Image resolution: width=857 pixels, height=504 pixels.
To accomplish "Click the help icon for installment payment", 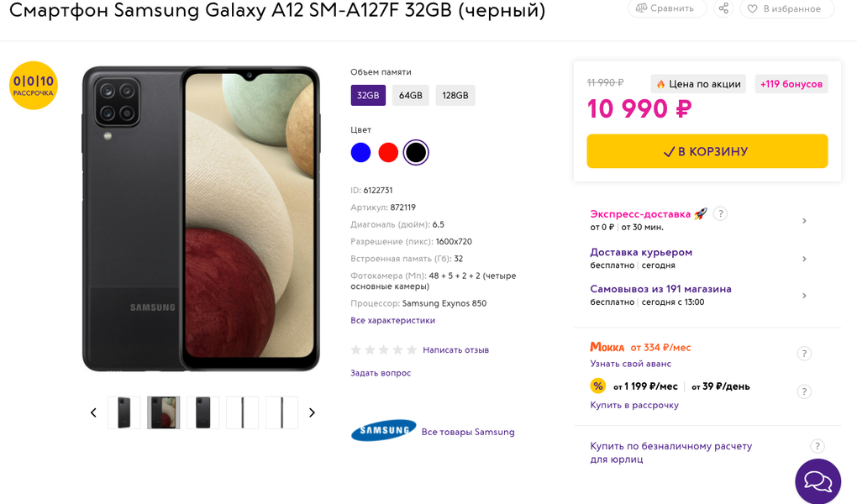I will (x=804, y=391).
